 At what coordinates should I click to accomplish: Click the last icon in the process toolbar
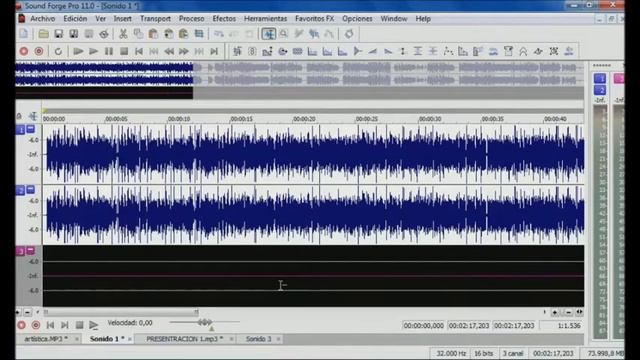(x=569, y=51)
